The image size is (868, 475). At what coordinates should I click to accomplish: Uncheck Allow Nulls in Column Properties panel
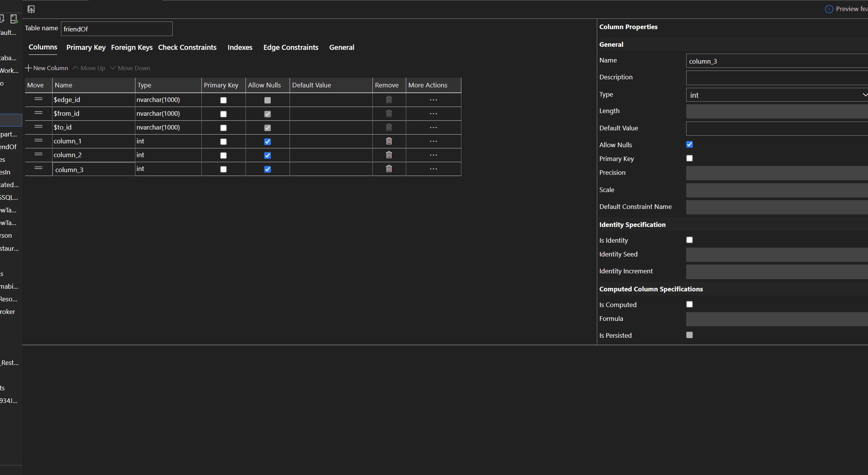690,145
